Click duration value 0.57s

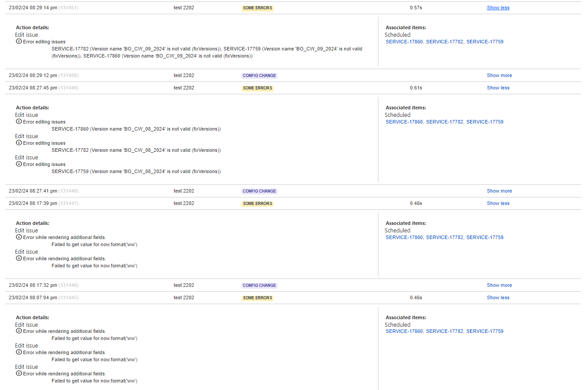pyautogui.click(x=416, y=8)
